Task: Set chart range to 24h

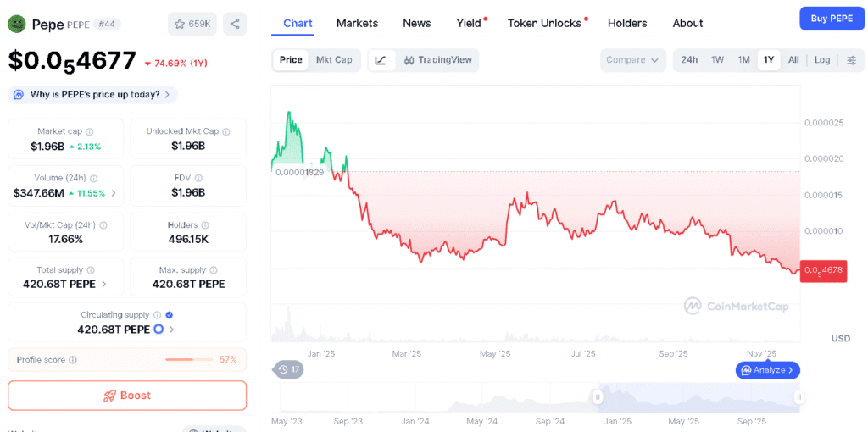Action: 689,60
